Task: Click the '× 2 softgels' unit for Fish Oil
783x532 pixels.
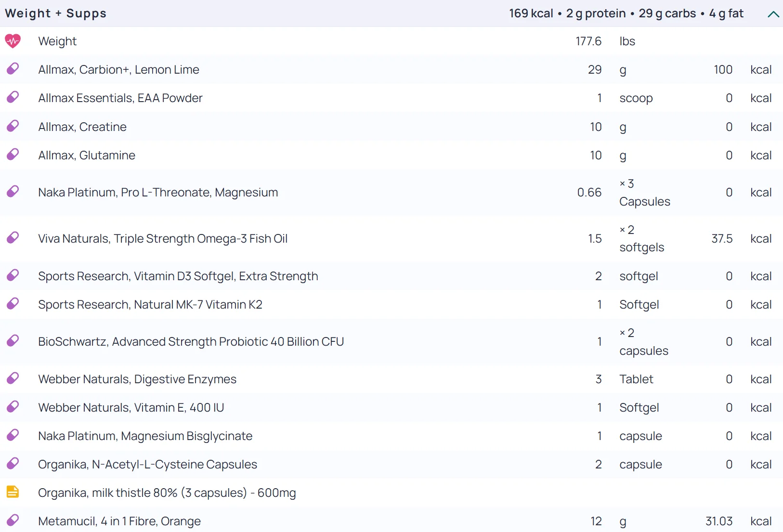Action: [642, 239]
